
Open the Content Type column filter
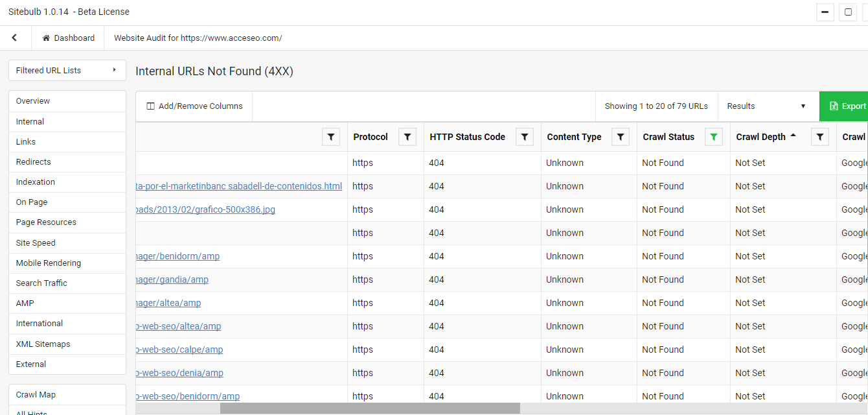[x=621, y=137]
